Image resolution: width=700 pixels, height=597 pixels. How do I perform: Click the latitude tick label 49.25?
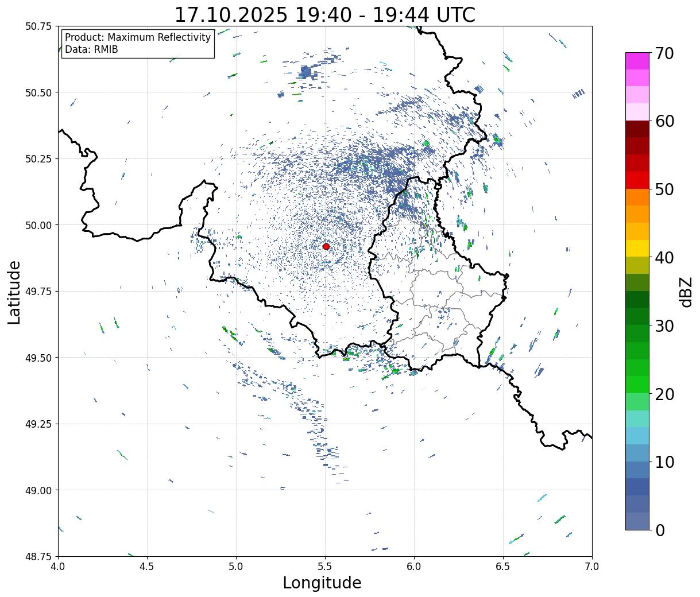[x=38, y=424]
